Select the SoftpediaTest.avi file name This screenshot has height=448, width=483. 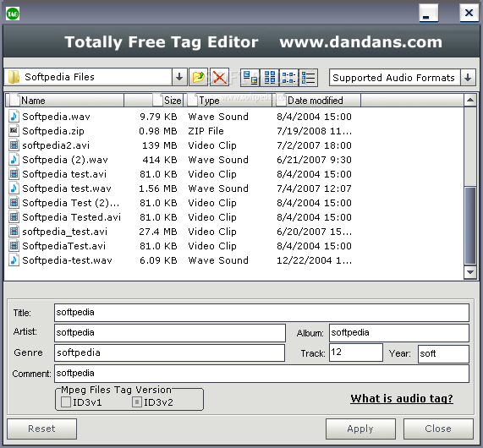[63, 246]
